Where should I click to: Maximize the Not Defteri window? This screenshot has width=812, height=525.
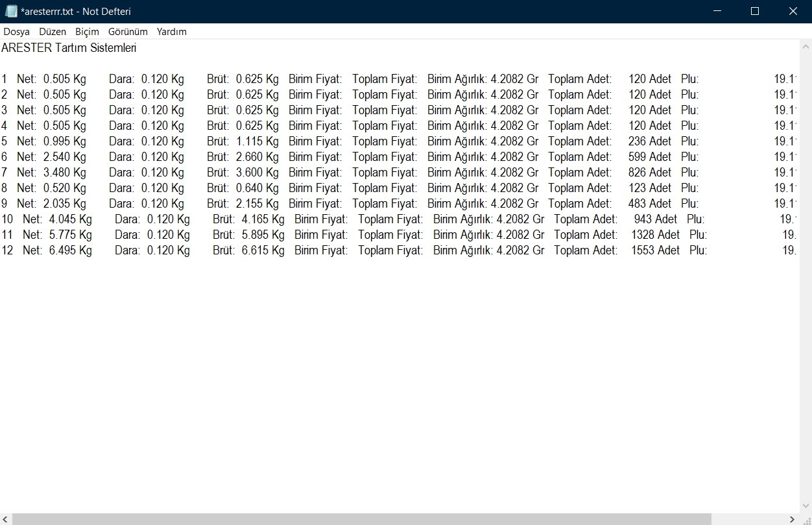[755, 11]
